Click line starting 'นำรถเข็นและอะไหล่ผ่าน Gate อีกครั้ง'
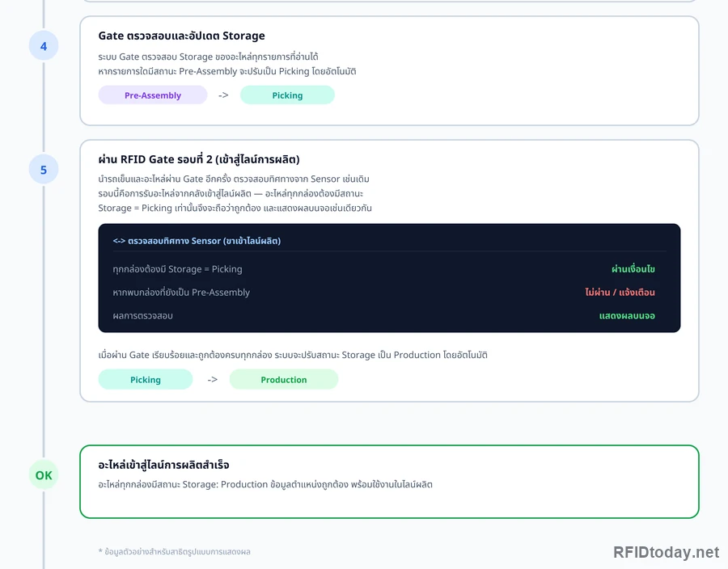The image size is (728, 569). 234,179
